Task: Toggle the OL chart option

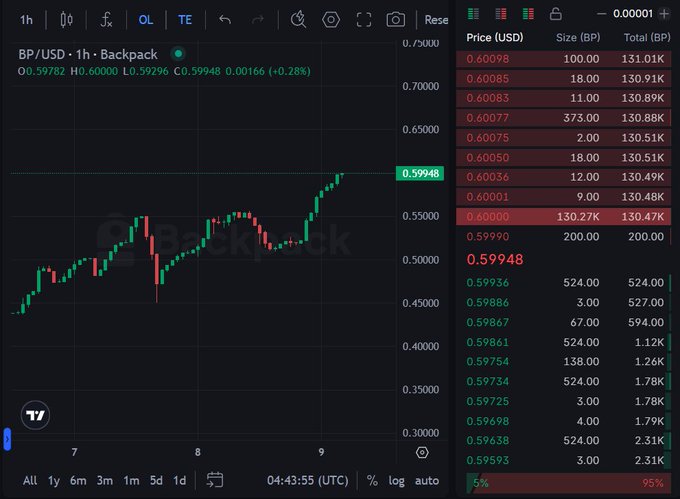Action: click(146, 20)
